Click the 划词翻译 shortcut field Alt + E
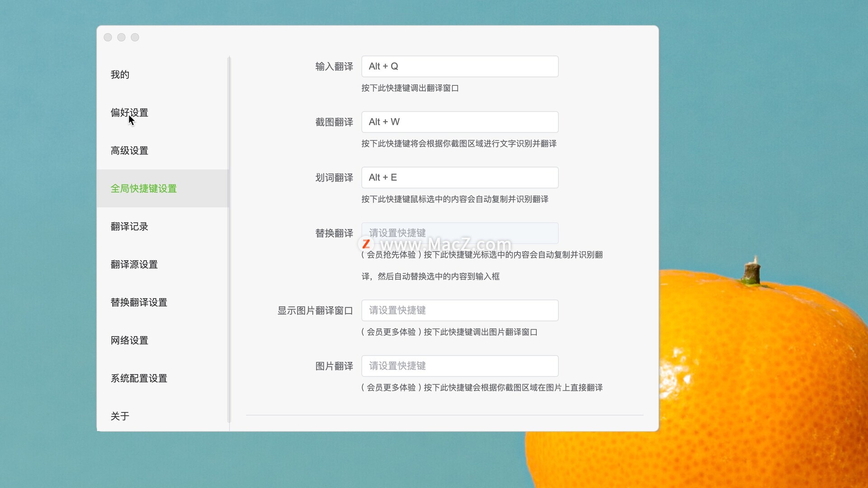The image size is (868, 488). click(460, 178)
